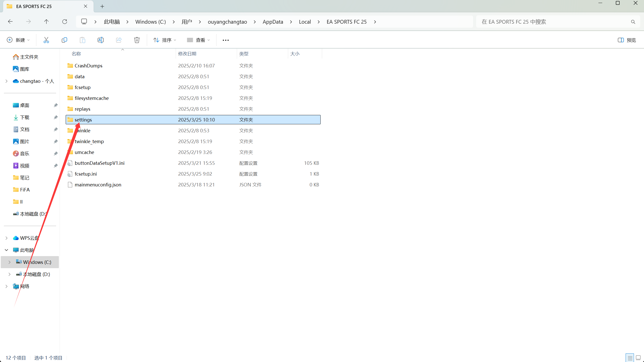Screen dimensions: 644x362
Task: Select the fcsetup.ini file
Action: (x=86, y=174)
